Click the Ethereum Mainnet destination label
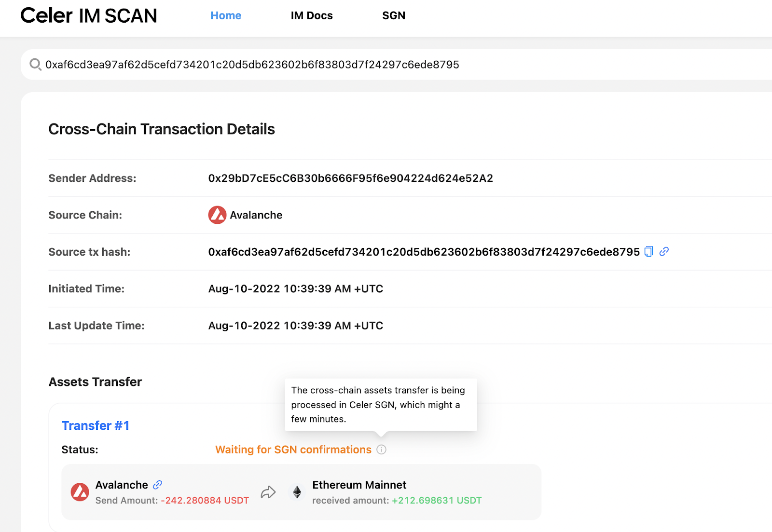This screenshot has width=772, height=532. (x=359, y=485)
